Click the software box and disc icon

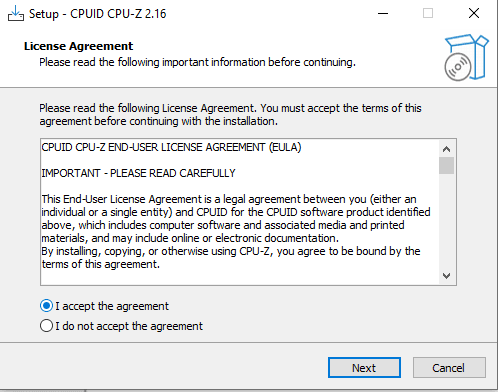[x=466, y=57]
